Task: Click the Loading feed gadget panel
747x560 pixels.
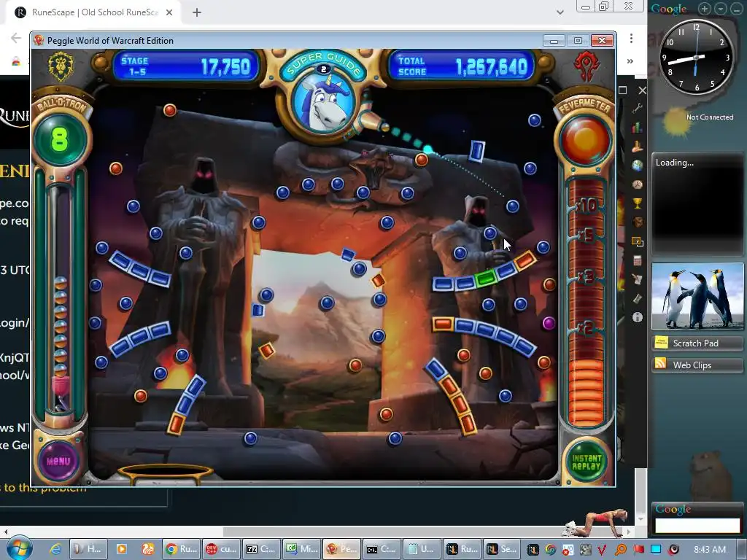Action: click(697, 205)
